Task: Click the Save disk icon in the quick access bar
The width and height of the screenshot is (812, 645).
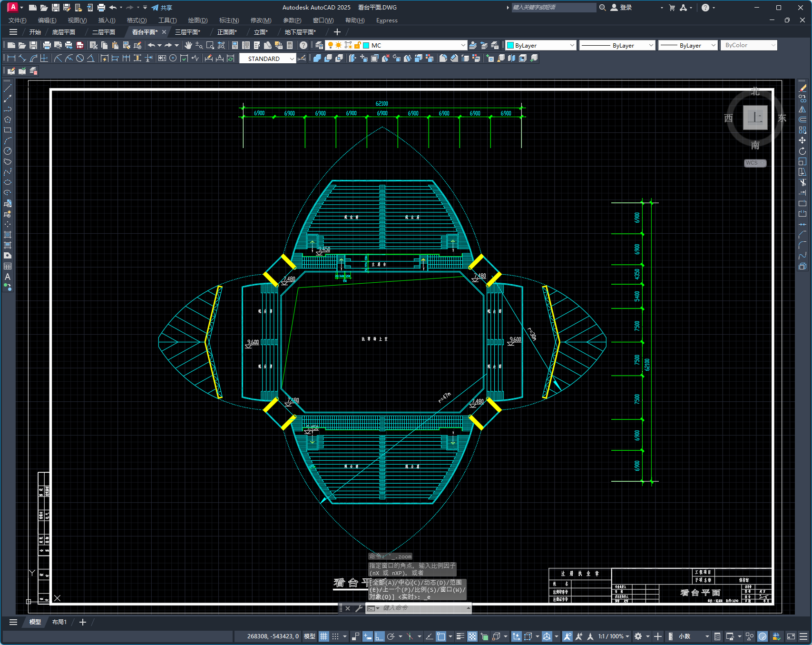Action: (55, 8)
